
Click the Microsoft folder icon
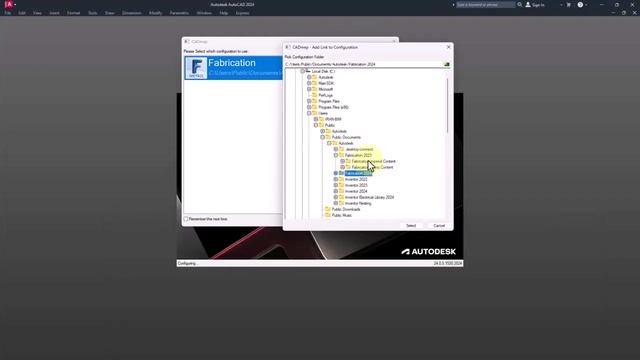pos(314,89)
